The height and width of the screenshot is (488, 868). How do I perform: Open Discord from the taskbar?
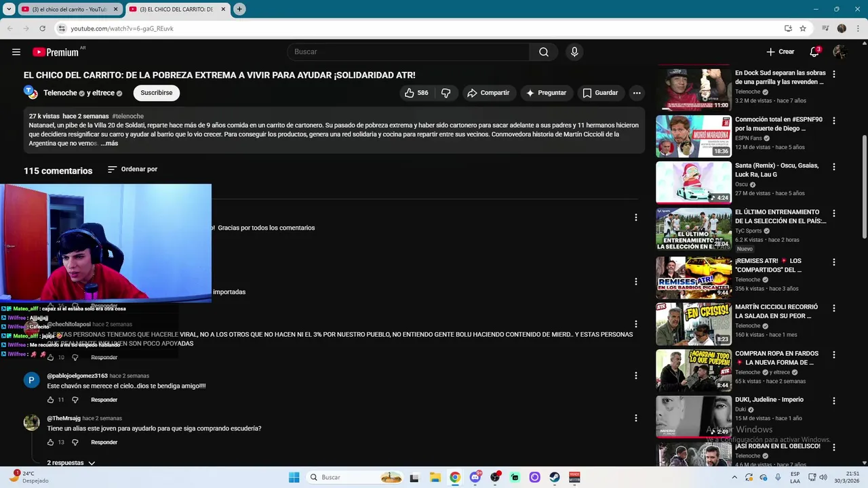(x=475, y=477)
